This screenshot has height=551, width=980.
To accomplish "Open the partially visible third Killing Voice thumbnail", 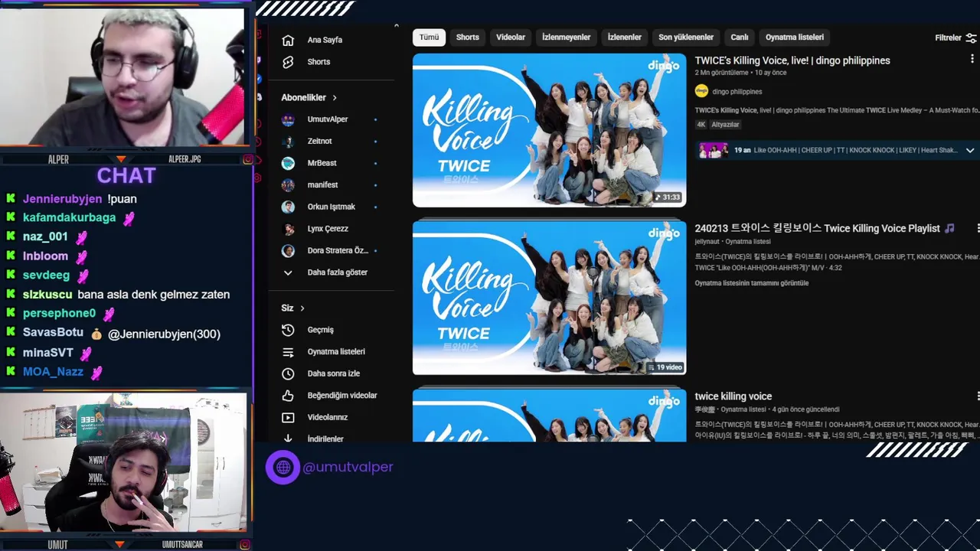I will (549, 416).
